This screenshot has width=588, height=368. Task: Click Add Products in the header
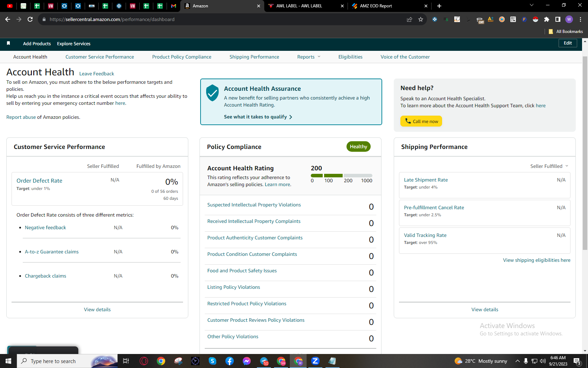pyautogui.click(x=37, y=43)
